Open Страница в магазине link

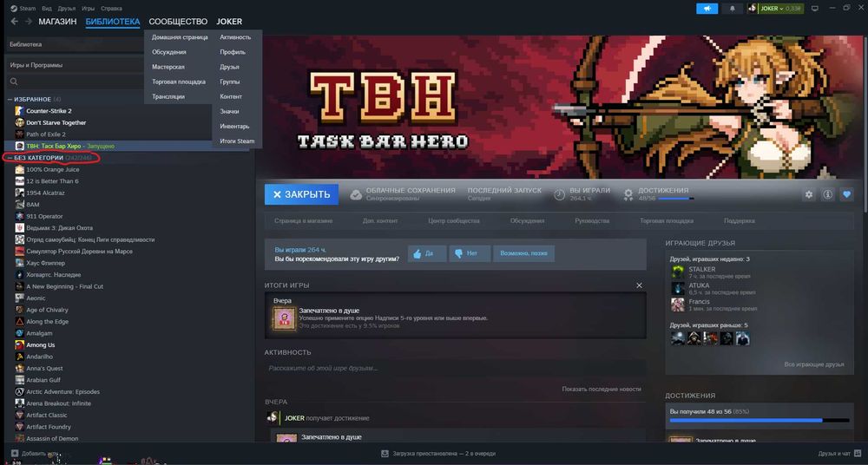click(303, 221)
